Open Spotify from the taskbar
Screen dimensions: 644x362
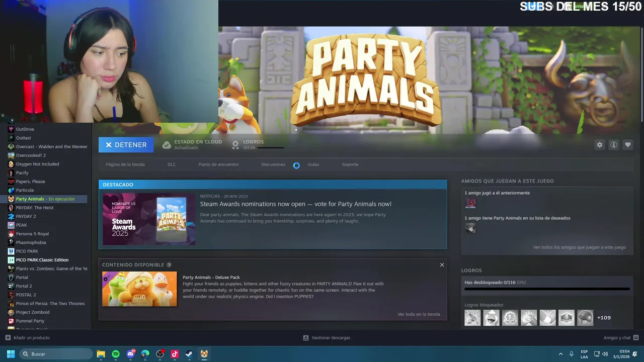tap(116, 354)
